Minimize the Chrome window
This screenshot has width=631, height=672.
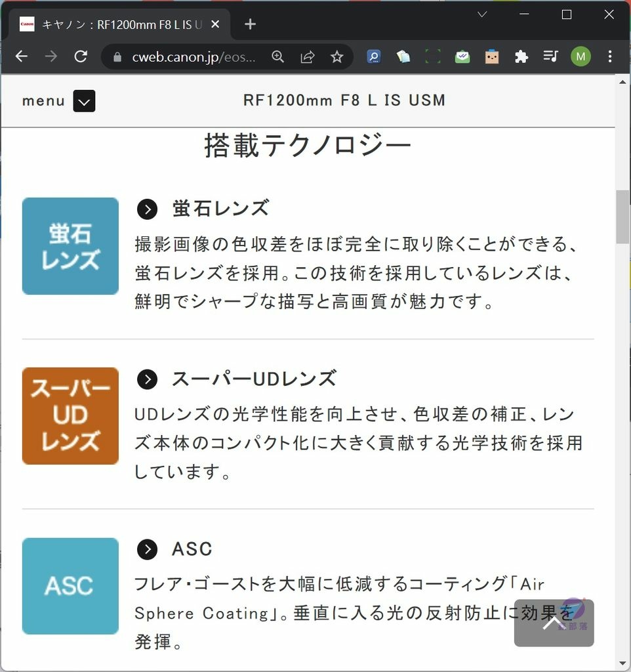coord(524,14)
